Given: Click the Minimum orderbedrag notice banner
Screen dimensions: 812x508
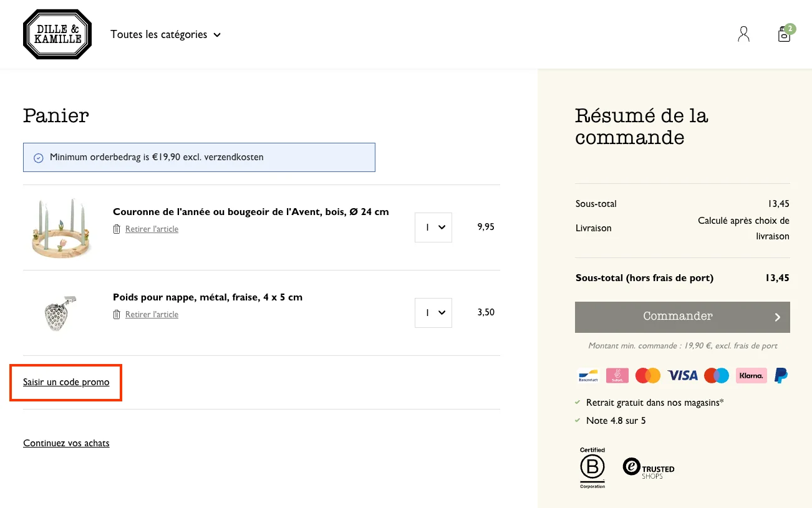Looking at the screenshot, I should click(x=199, y=157).
